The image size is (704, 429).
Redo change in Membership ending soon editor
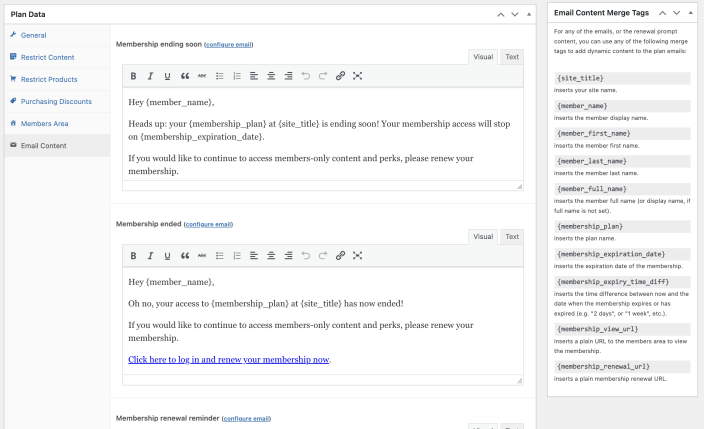click(x=323, y=76)
